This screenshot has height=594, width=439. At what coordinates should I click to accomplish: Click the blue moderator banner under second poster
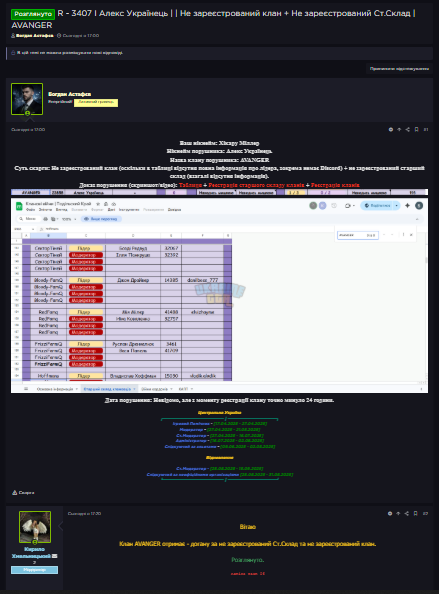(x=34, y=570)
